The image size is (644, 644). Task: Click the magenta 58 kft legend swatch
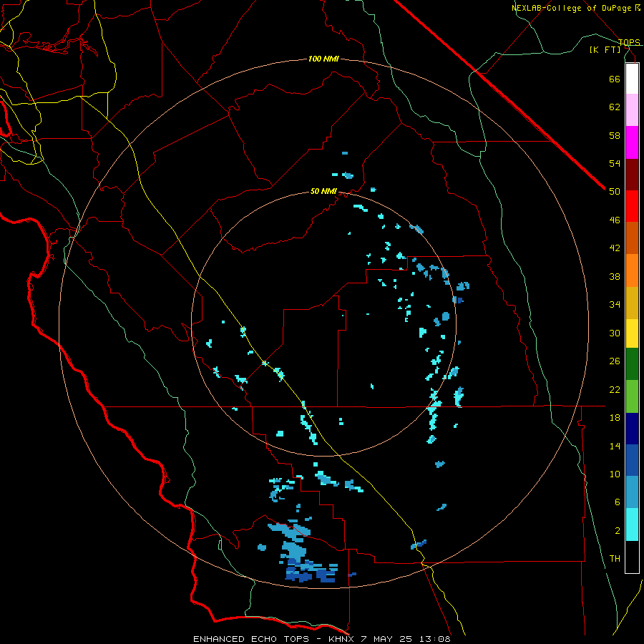tap(632, 142)
